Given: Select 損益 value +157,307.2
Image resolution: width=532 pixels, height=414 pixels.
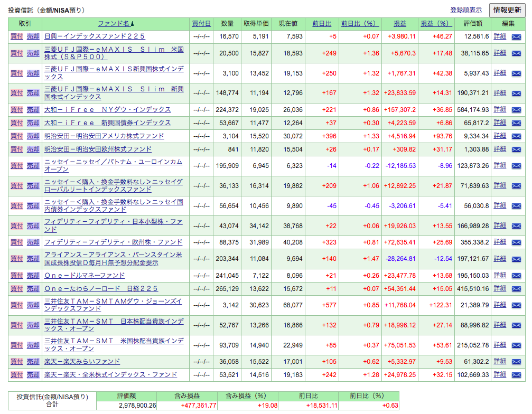Looking at the screenshot, I should pos(400,110).
